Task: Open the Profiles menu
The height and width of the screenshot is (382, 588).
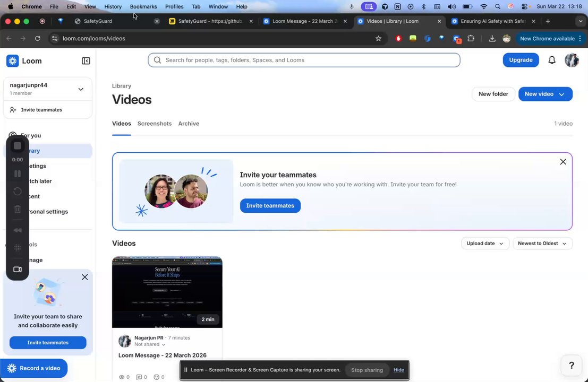Action: pos(174,7)
